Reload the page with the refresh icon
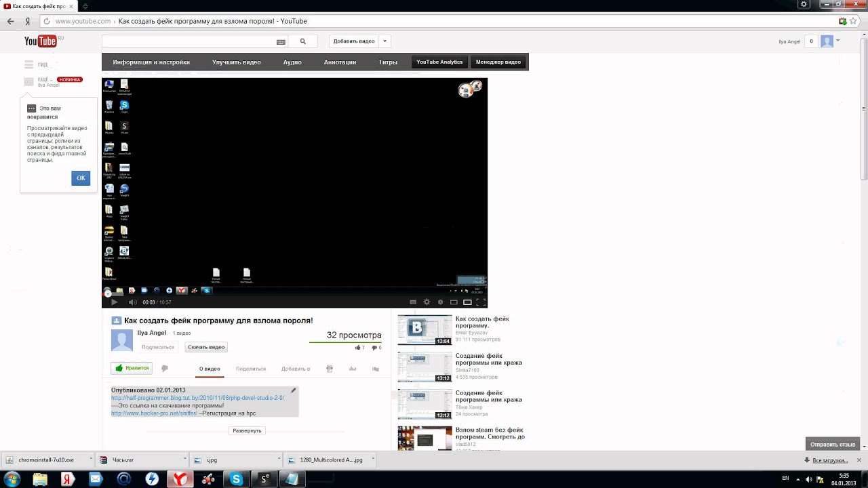 [46, 21]
